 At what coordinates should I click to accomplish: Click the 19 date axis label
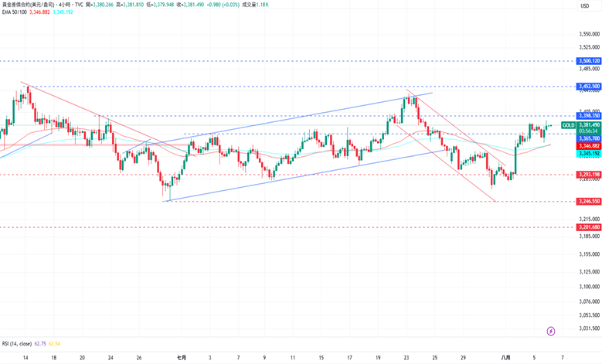(x=378, y=358)
